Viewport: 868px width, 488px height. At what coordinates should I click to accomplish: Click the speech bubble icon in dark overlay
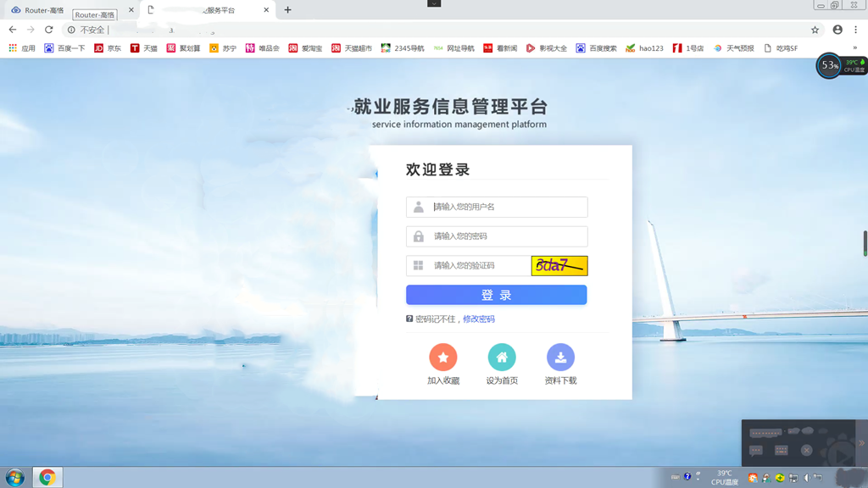click(x=755, y=451)
